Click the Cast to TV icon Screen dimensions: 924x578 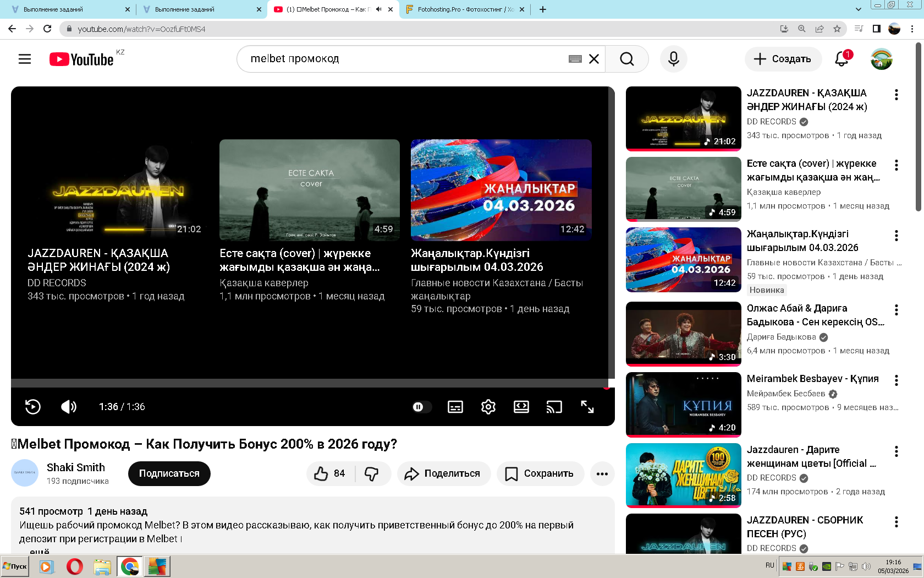[x=554, y=407]
